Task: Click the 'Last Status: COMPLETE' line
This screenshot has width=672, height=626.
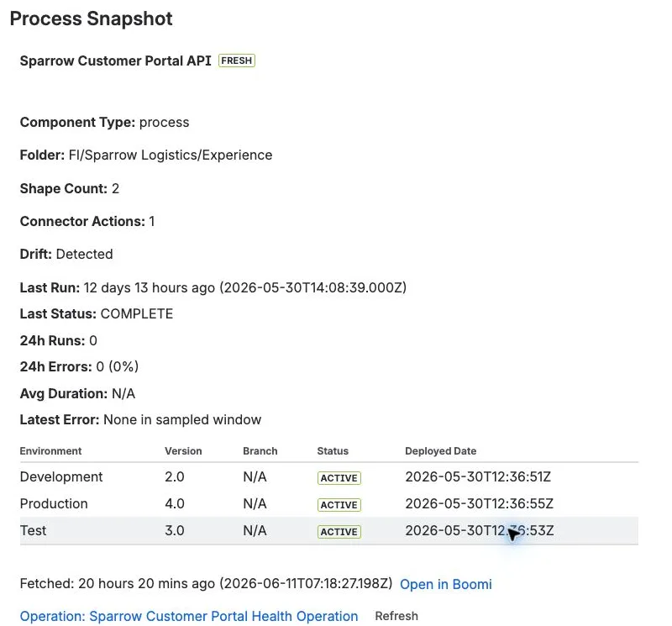Action: pyautogui.click(x=97, y=314)
